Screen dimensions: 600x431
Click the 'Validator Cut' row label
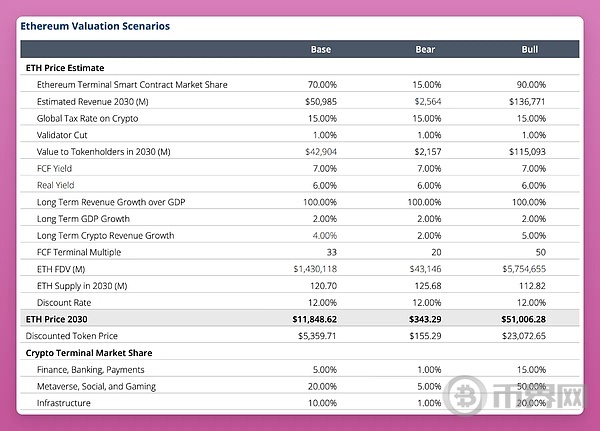[x=62, y=135]
